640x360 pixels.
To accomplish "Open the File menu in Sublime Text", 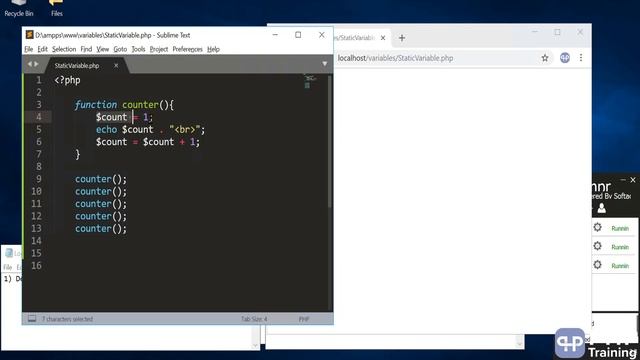I will tap(29, 49).
